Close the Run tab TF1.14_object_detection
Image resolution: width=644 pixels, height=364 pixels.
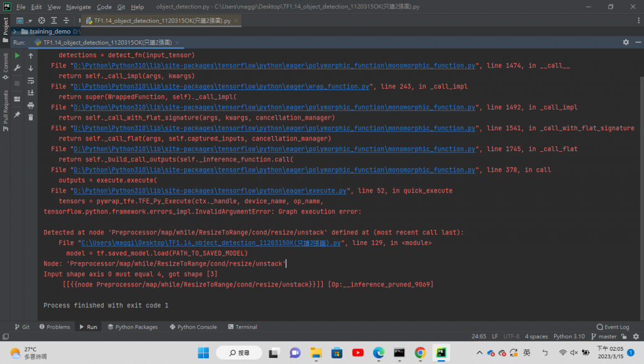pyautogui.click(x=177, y=42)
